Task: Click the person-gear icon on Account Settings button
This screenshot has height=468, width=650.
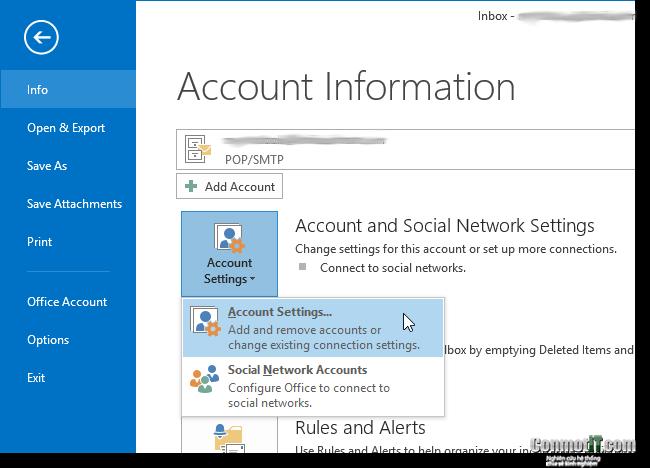Action: 229,238
